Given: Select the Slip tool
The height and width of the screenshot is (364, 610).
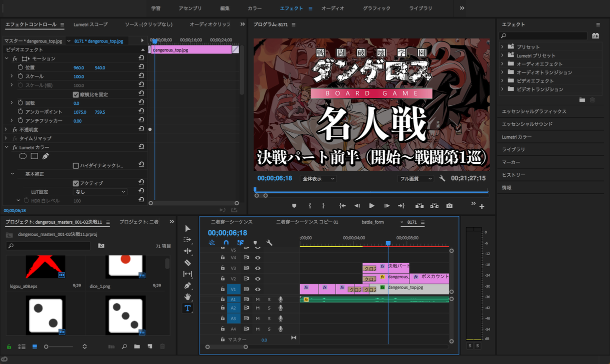Looking at the screenshot, I should pos(187,274).
